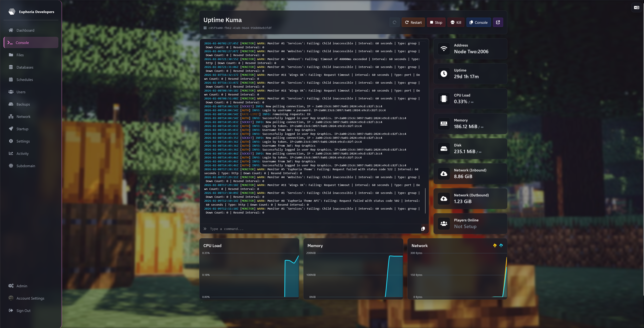Image resolution: width=644 pixels, height=328 pixels.
Task: Restart the Uptime Kuma server
Action: coord(413,22)
